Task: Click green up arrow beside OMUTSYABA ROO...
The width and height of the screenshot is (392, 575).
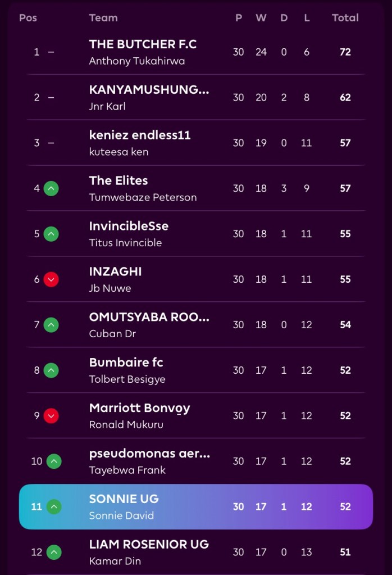Action: click(x=51, y=325)
